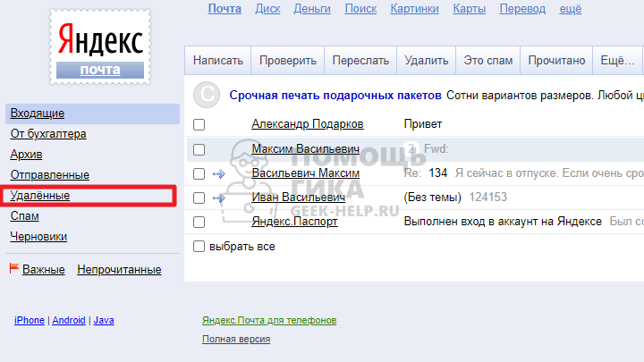The width and height of the screenshot is (644, 362).
Task: Open the Картинки service link
Action: 414,9
